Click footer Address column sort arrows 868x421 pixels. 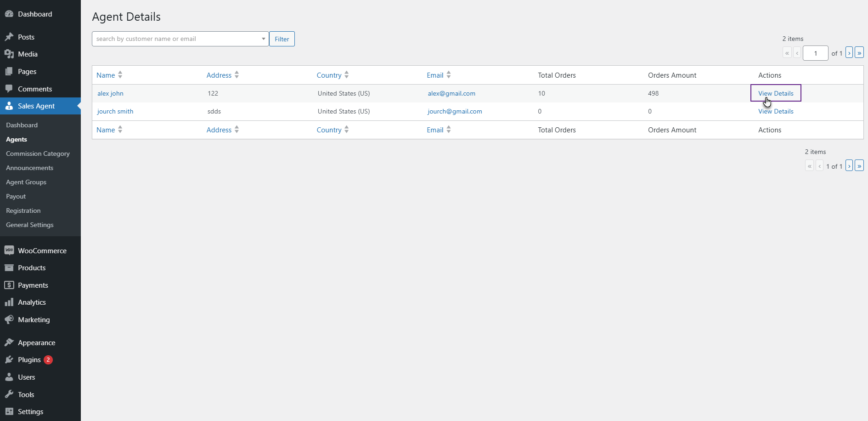pyautogui.click(x=237, y=130)
